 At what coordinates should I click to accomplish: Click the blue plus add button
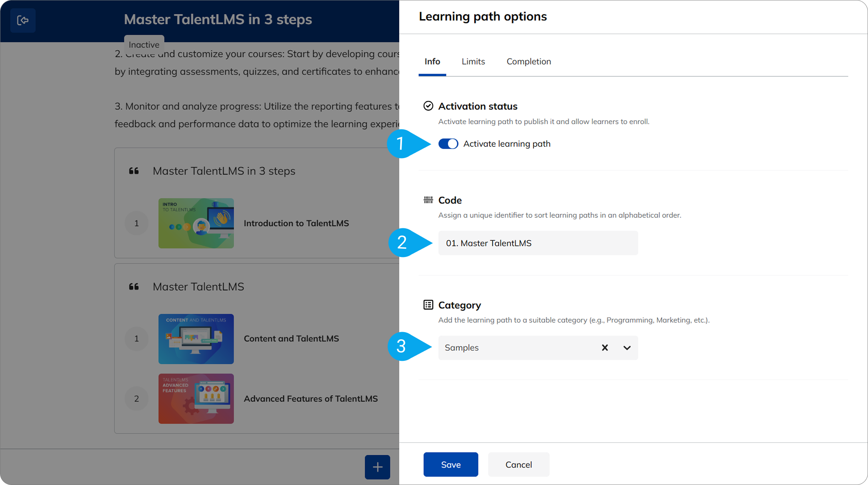pos(377,467)
